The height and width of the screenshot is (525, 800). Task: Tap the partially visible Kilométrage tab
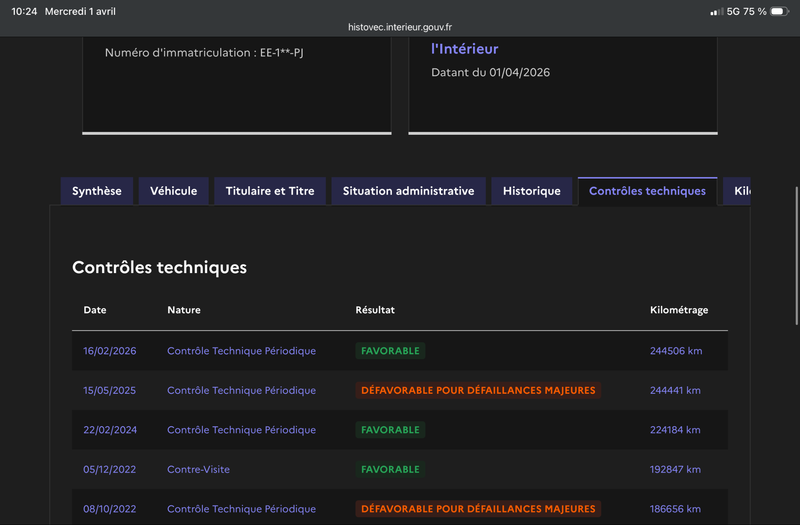pos(739,191)
